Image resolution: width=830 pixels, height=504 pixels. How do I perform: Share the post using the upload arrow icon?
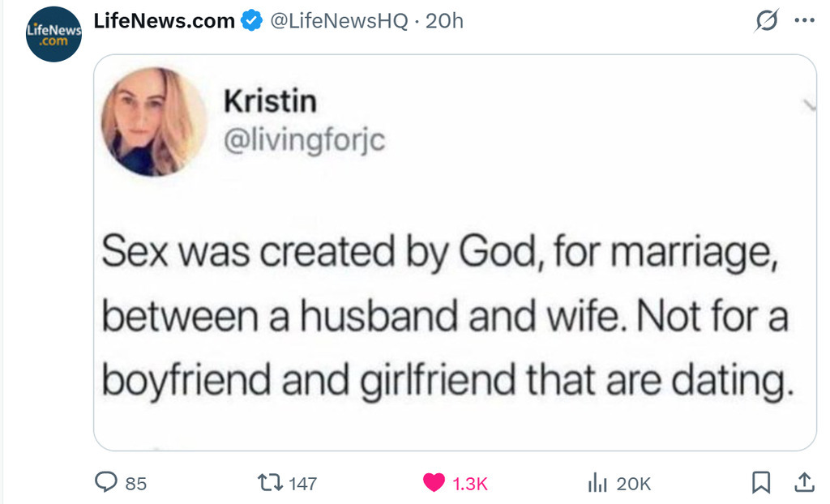[x=804, y=483]
